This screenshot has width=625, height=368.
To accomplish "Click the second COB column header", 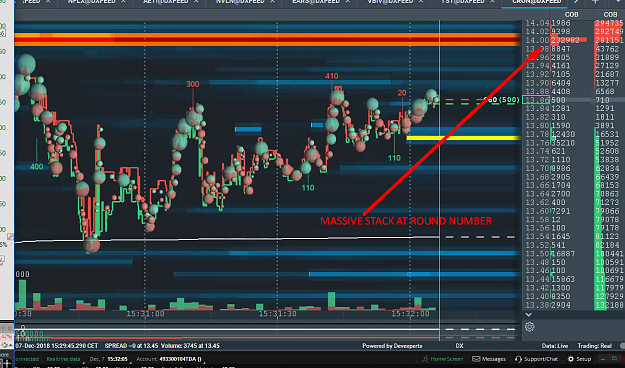I will pyautogui.click(x=610, y=15).
